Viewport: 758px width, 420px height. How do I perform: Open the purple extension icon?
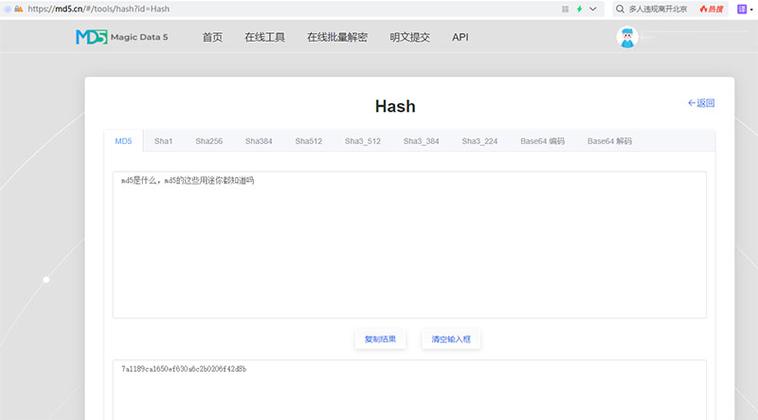point(742,9)
